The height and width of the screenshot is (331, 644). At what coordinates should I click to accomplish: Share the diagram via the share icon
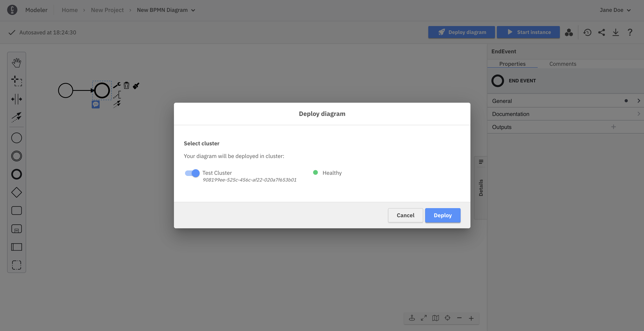[602, 32]
